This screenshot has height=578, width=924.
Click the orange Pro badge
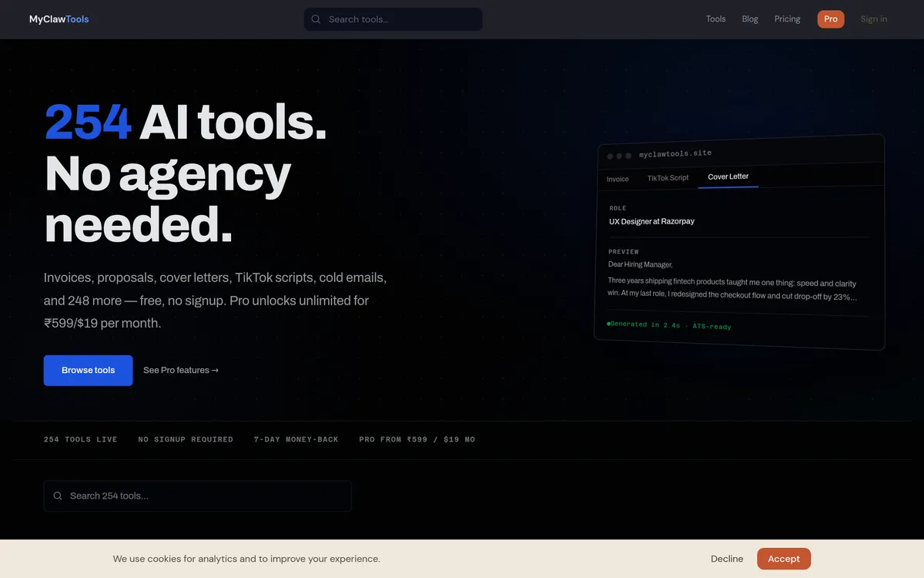(830, 19)
